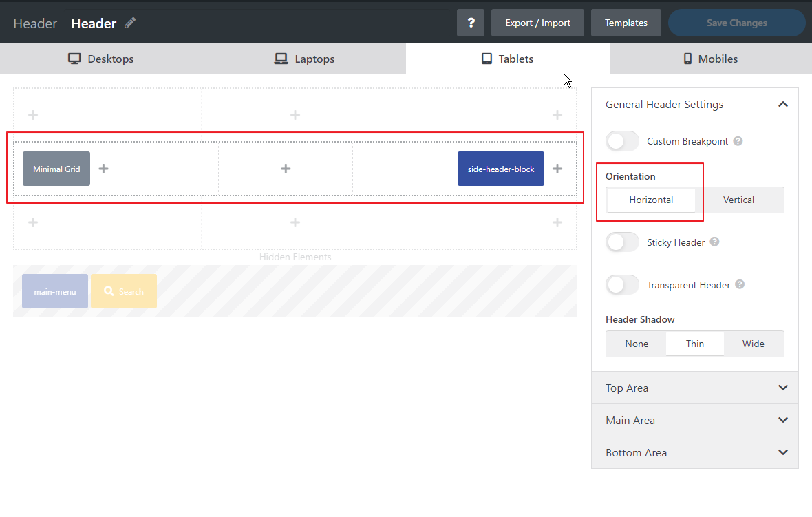Select the Tablets tab

pos(508,59)
